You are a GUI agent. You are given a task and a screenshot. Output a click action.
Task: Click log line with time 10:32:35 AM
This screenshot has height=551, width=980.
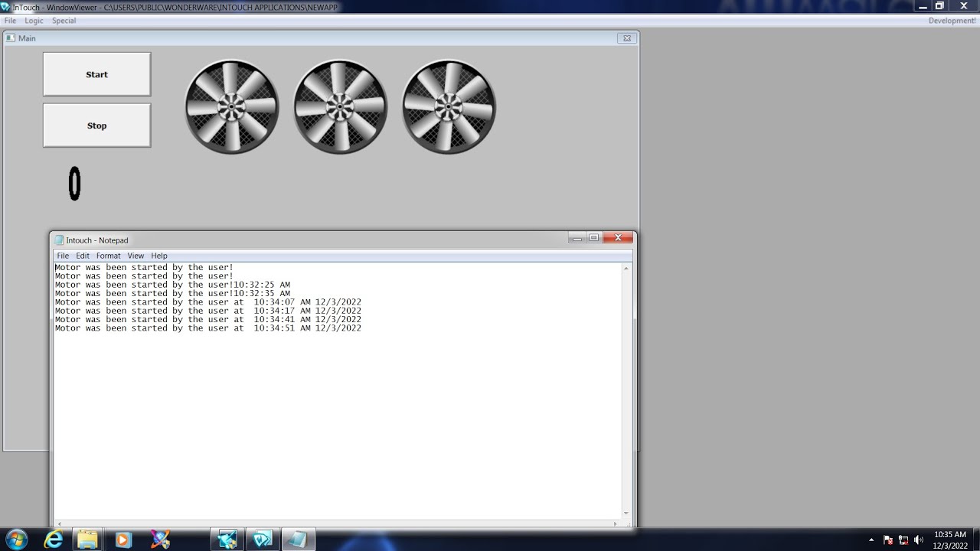172,293
